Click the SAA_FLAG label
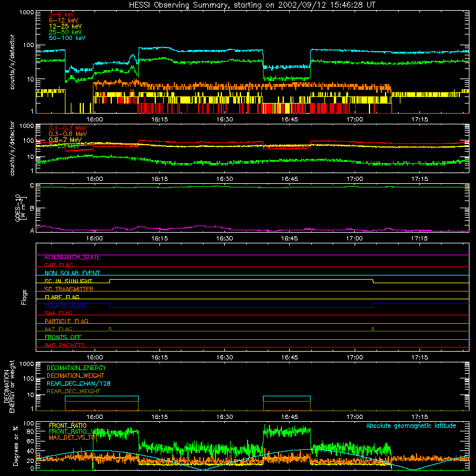This screenshot has width=476, height=476. [58, 314]
